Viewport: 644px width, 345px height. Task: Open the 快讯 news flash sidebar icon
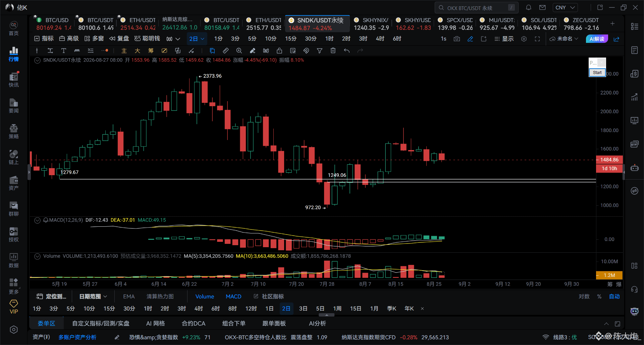[13, 80]
